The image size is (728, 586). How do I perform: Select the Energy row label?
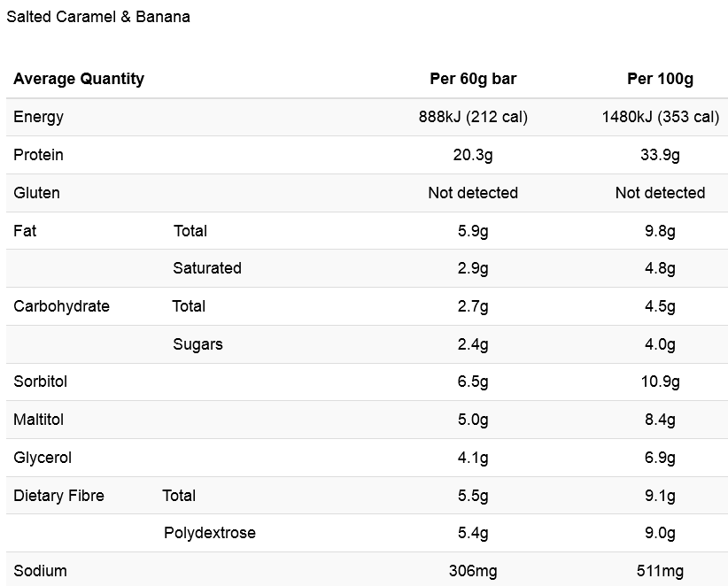[39, 117]
